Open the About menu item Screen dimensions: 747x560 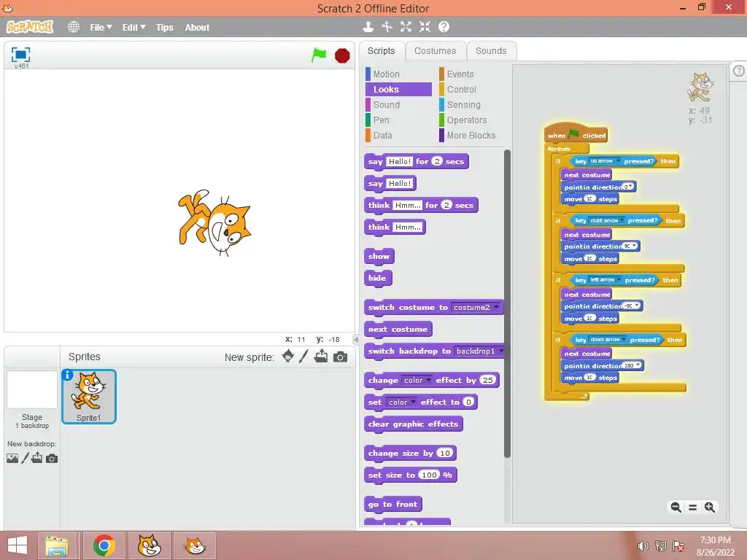197,28
